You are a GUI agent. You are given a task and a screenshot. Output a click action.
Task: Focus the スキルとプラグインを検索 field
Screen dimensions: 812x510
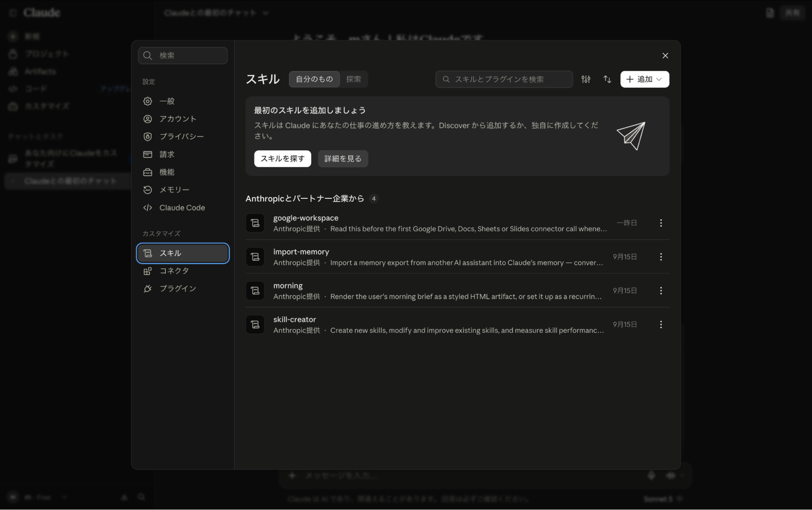[x=504, y=79]
